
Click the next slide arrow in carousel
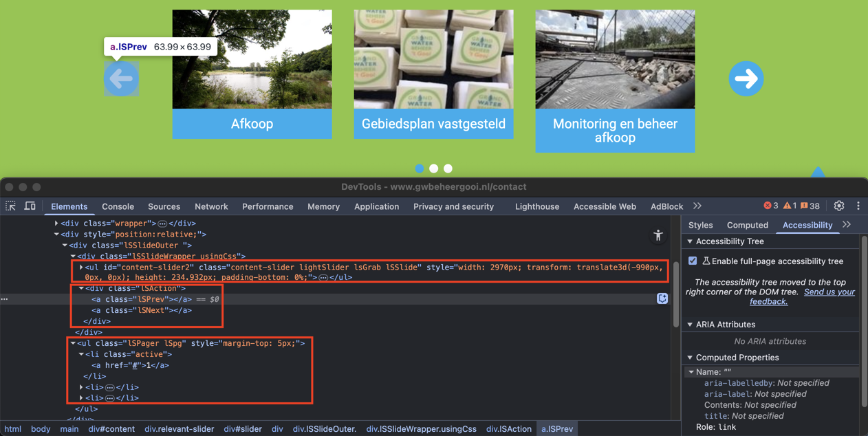click(x=746, y=79)
